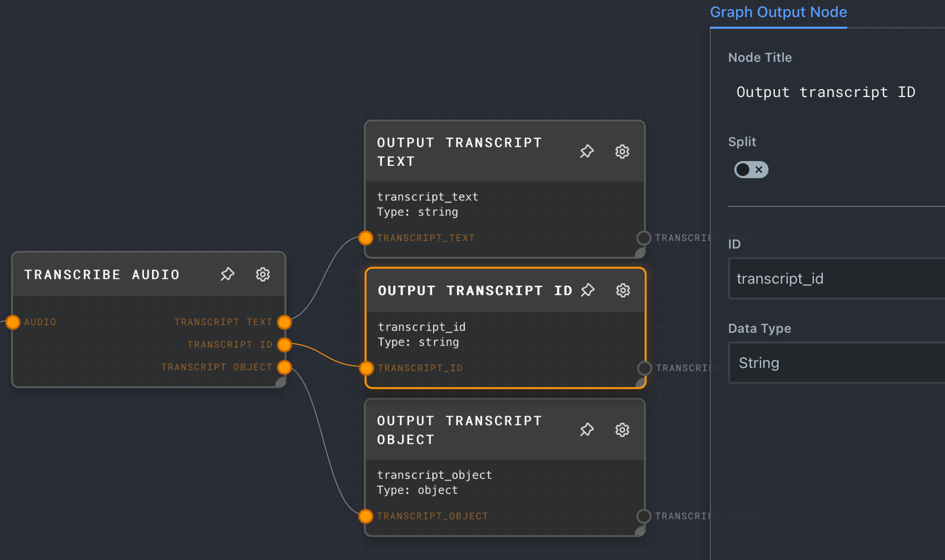
Task: Click resize handle of Output Transcript Object node
Action: click(x=640, y=531)
